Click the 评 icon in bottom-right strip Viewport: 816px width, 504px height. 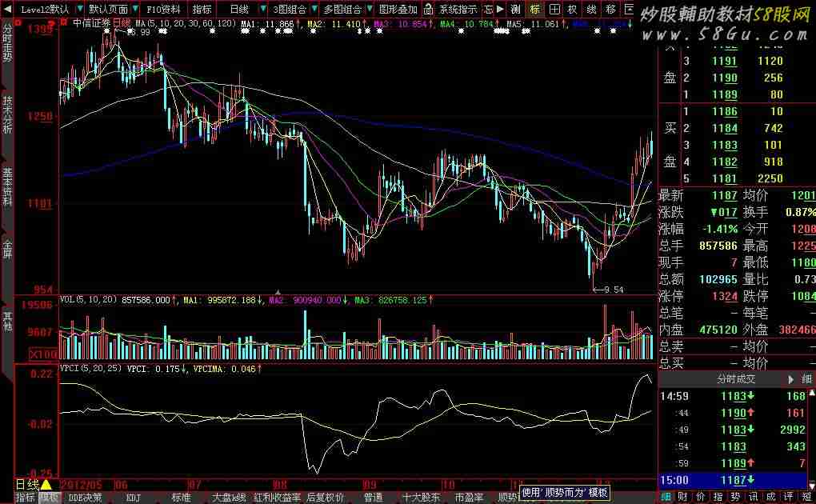[789, 498]
